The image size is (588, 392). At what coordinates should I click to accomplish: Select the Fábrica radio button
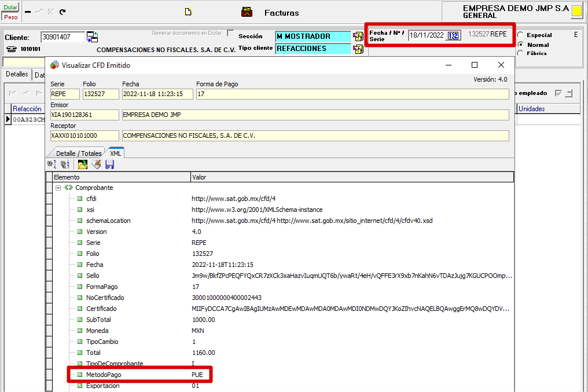pyautogui.click(x=520, y=53)
